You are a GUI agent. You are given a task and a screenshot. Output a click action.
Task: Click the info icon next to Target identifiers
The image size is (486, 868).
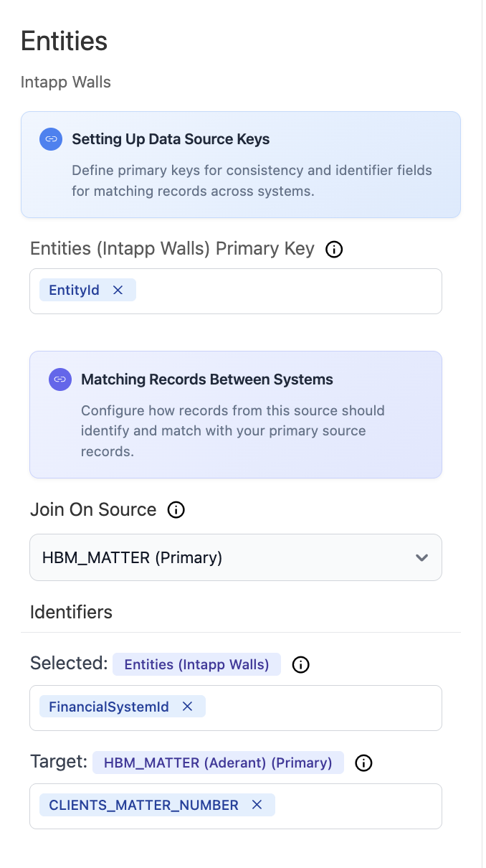(x=363, y=763)
